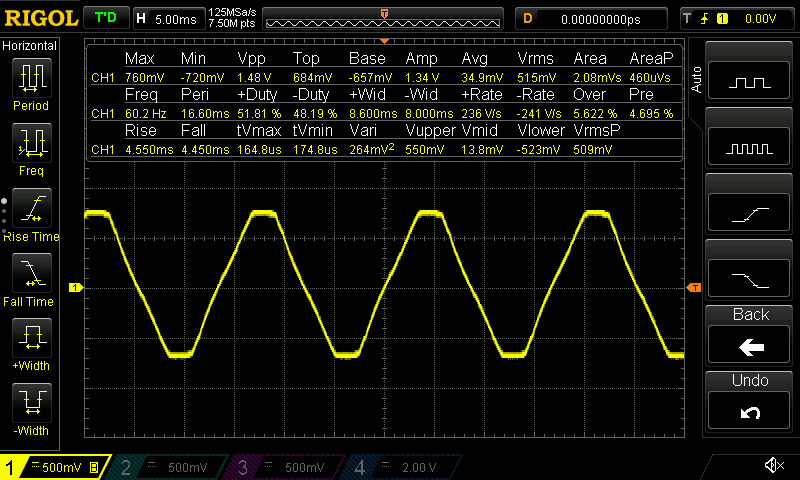Click the tVmin value 174.8us
The height and width of the screenshot is (480, 800).
coord(315,150)
